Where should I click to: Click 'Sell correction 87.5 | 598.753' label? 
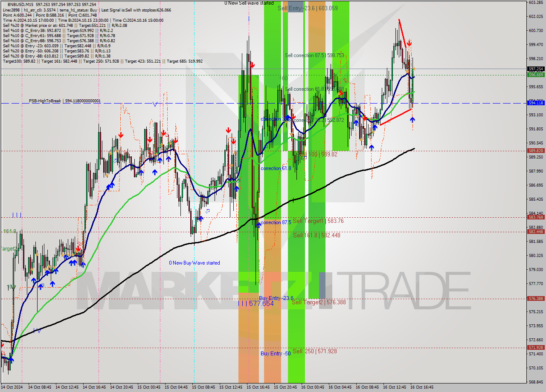pos(314,55)
